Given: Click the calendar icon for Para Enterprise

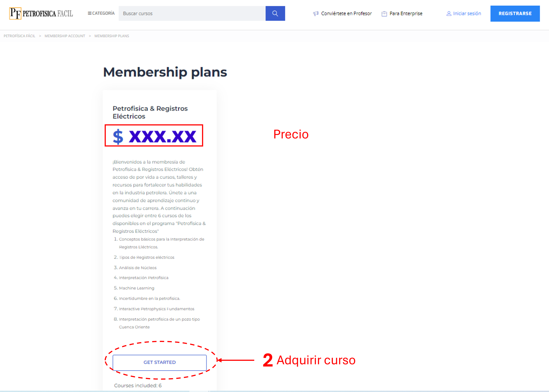Looking at the screenshot, I should point(384,13).
